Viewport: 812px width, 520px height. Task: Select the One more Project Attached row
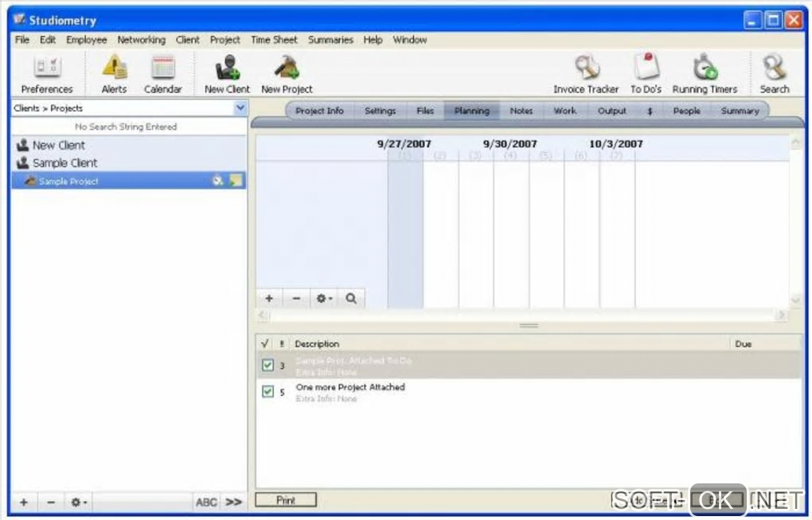[x=529, y=392]
